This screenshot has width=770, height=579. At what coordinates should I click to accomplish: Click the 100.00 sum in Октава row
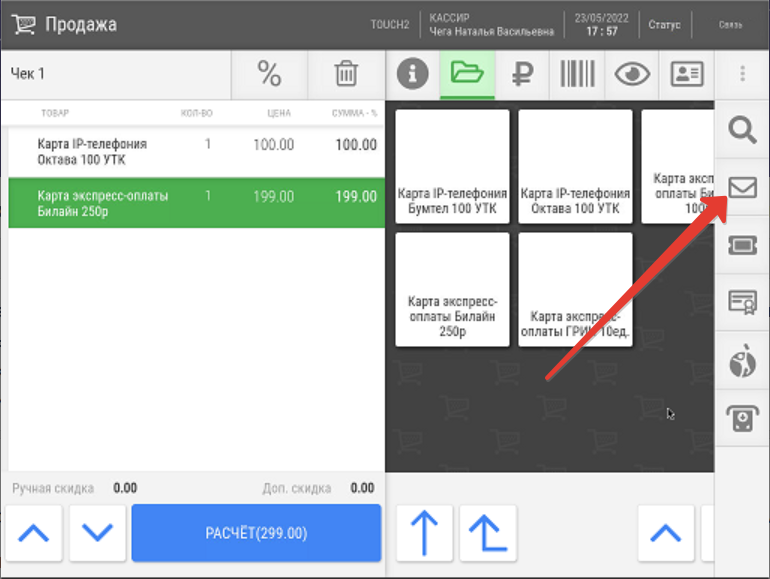(x=356, y=144)
